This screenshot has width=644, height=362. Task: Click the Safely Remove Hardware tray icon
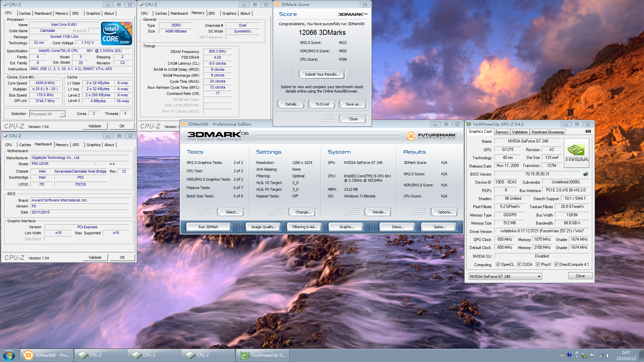(x=584, y=356)
